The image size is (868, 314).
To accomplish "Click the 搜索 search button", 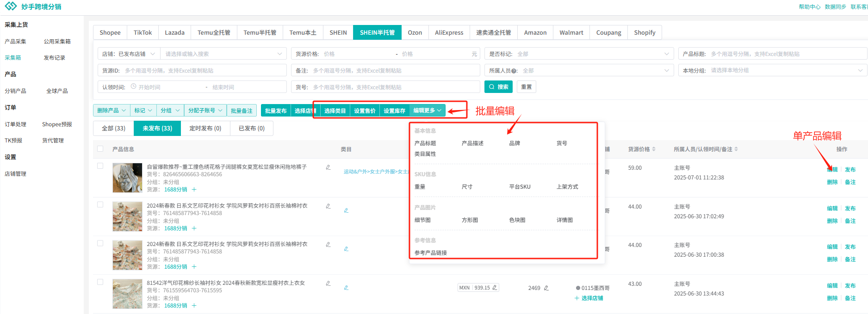I will (x=499, y=87).
